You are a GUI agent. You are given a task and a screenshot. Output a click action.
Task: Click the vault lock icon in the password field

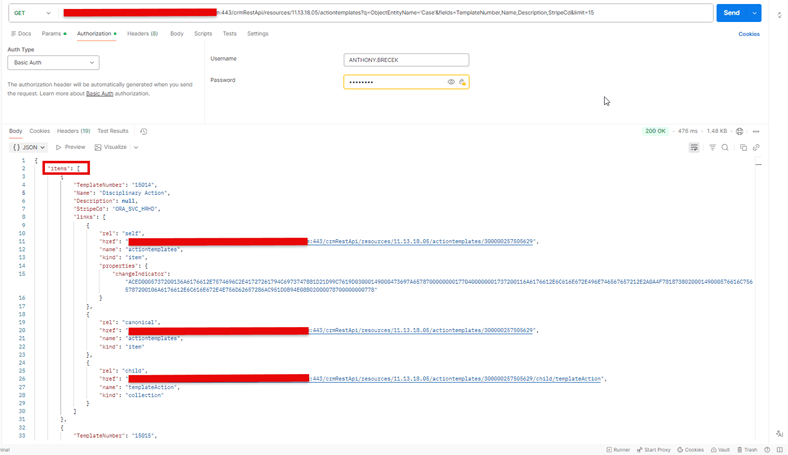[462, 82]
